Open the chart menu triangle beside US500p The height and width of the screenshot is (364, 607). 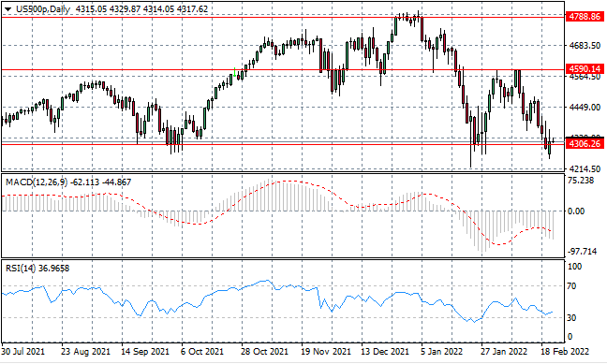8,9
